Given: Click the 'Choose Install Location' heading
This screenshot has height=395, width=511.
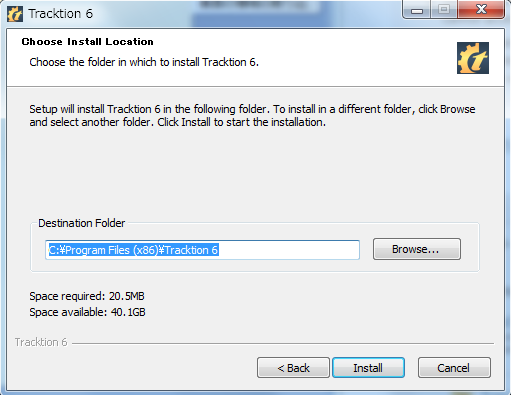Looking at the screenshot, I should click(x=87, y=42).
